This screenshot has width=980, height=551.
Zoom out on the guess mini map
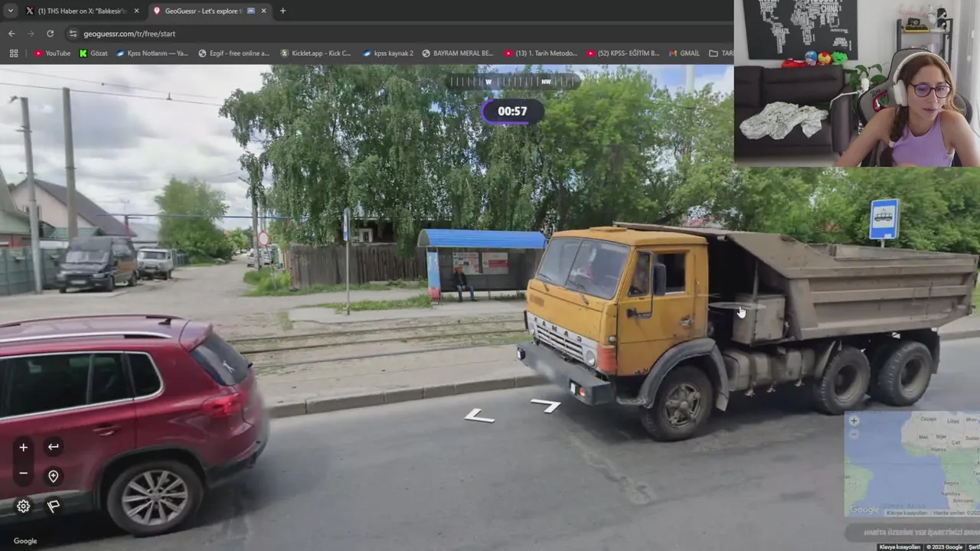tap(854, 434)
